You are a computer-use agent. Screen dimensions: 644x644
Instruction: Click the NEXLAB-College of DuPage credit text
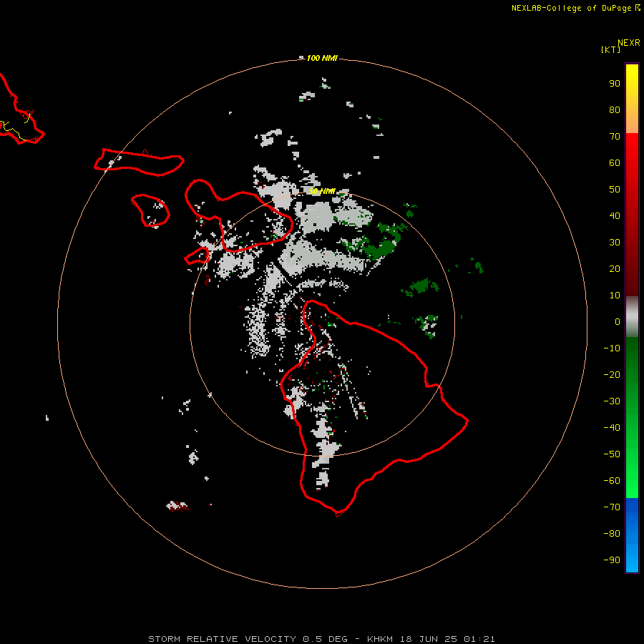576,8
